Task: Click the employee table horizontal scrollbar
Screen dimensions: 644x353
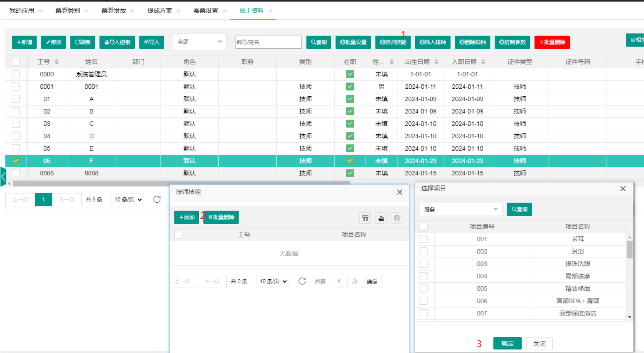Action: (x=181, y=183)
